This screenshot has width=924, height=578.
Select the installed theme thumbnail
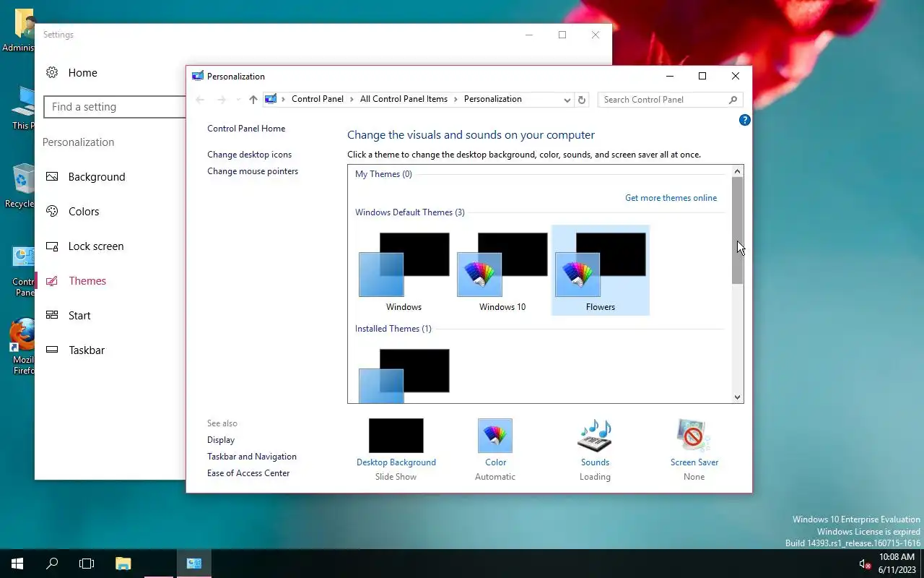tap(404, 374)
